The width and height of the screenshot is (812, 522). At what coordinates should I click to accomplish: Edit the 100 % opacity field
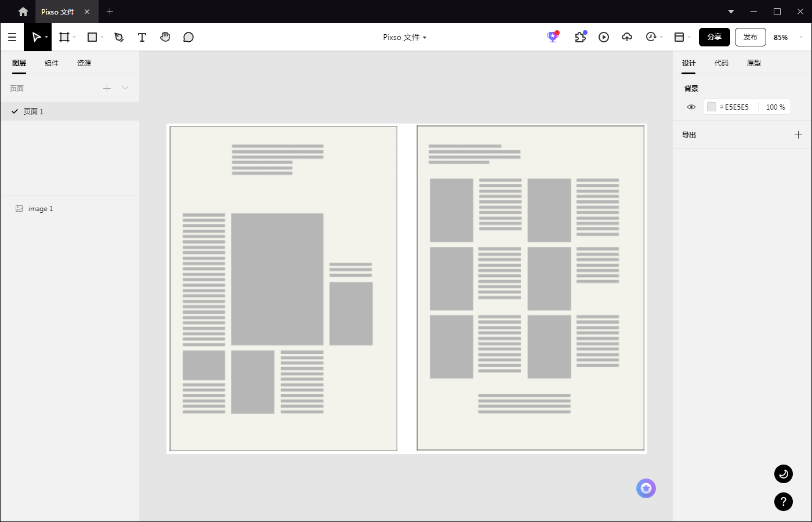click(x=775, y=107)
